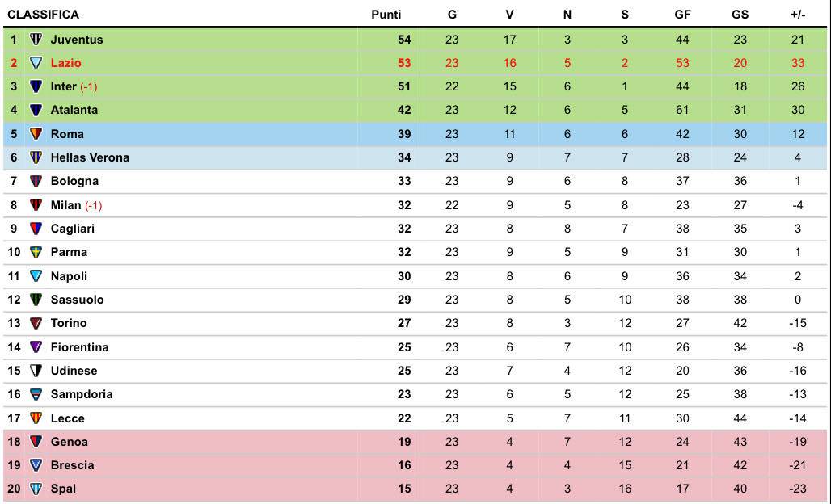Sort table by Punti column header
This screenshot has height=504, width=831.
386,15
